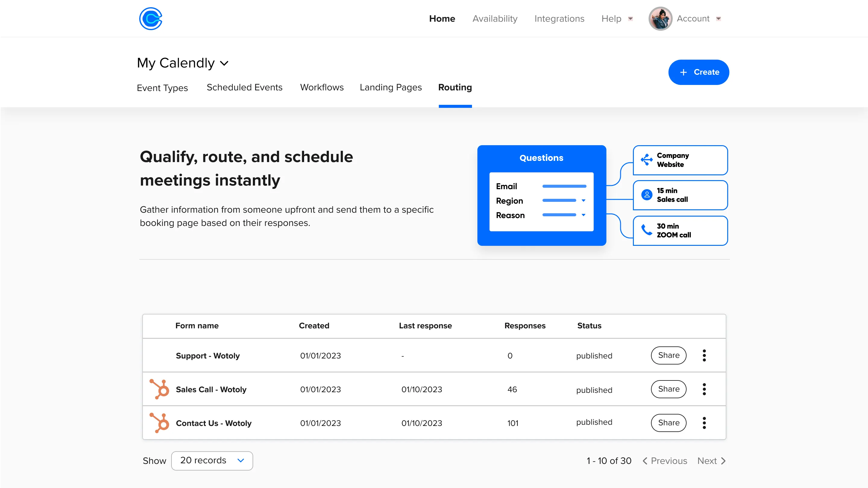The height and width of the screenshot is (488, 868).
Task: Open the HubSpot icon on Sales Call - Wotoly row
Action: (x=159, y=389)
